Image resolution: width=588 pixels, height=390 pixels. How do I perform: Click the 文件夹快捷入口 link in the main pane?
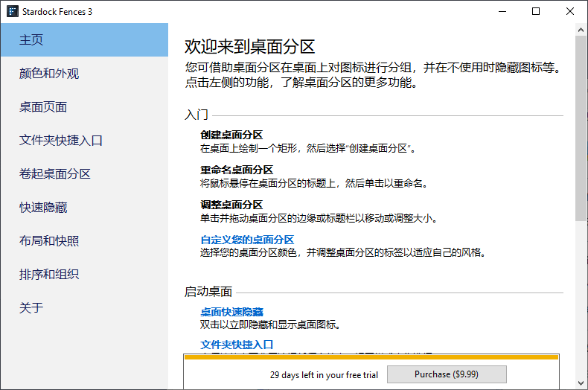point(237,345)
